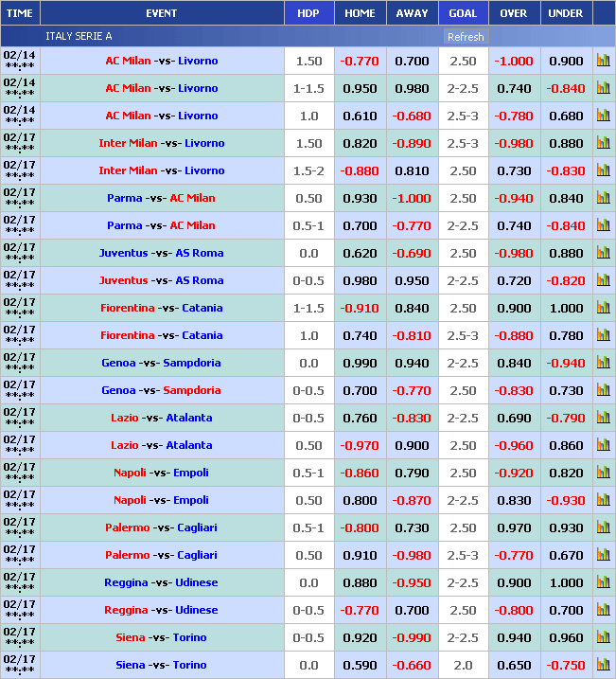This screenshot has height=679, width=616.
Task: Click the GOAL column header
Action: pyautogui.click(x=463, y=13)
